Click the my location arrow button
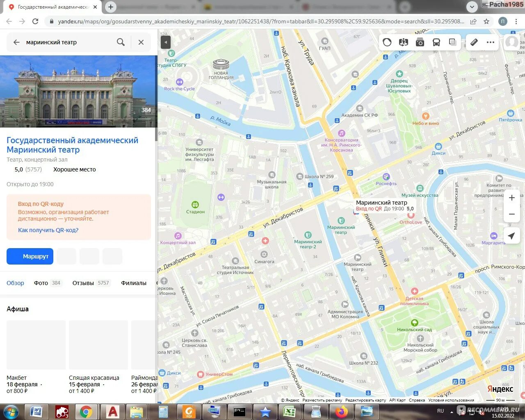The image size is (525, 420). (x=511, y=236)
